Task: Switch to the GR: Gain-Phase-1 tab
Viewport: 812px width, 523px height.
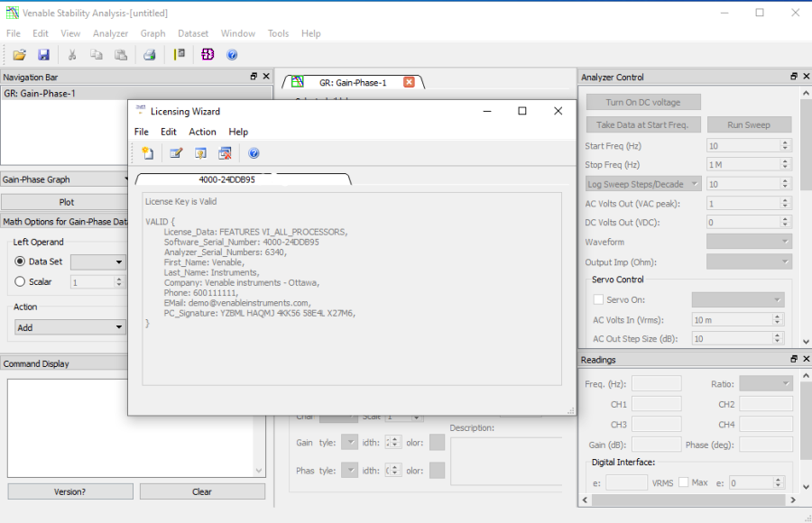Action: pyautogui.click(x=353, y=80)
